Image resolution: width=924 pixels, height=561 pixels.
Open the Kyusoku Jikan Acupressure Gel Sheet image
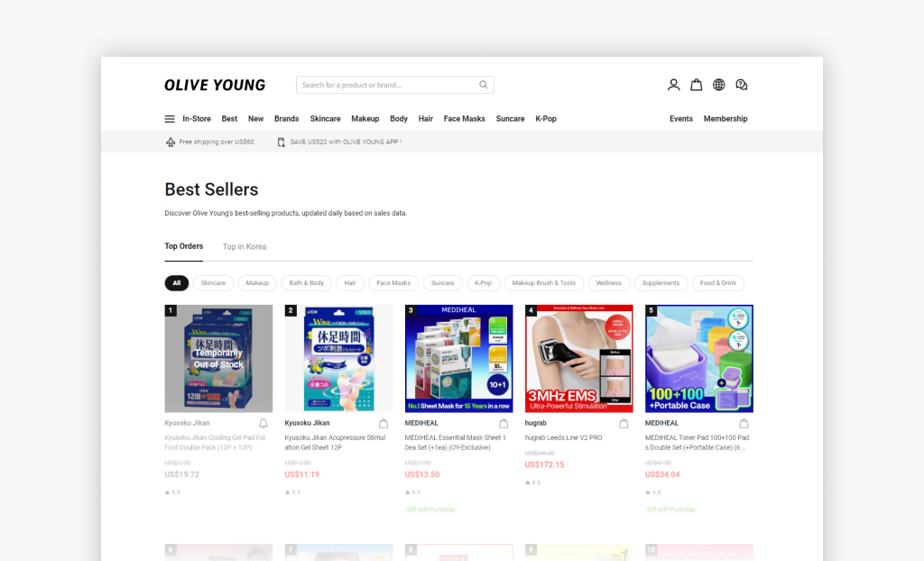click(339, 358)
